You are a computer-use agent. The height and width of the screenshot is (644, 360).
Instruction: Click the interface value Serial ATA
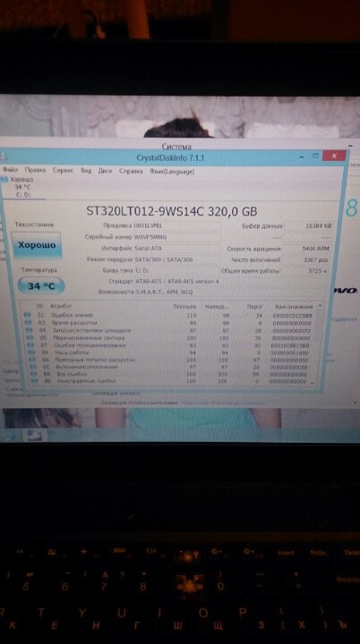(148, 249)
